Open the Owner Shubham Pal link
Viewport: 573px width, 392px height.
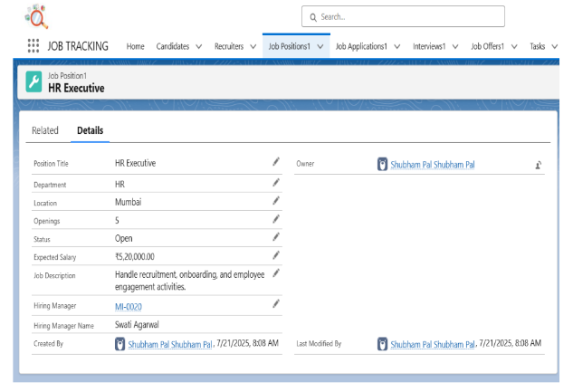coord(432,165)
